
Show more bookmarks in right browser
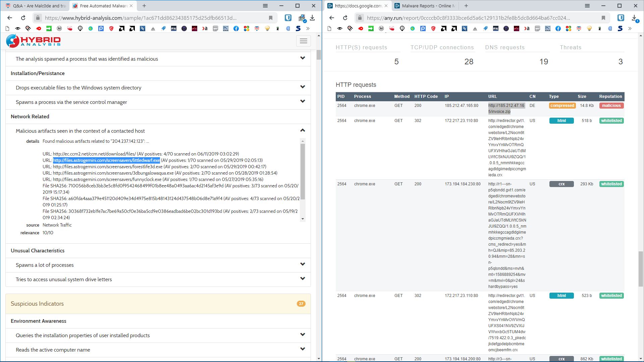point(630,28)
